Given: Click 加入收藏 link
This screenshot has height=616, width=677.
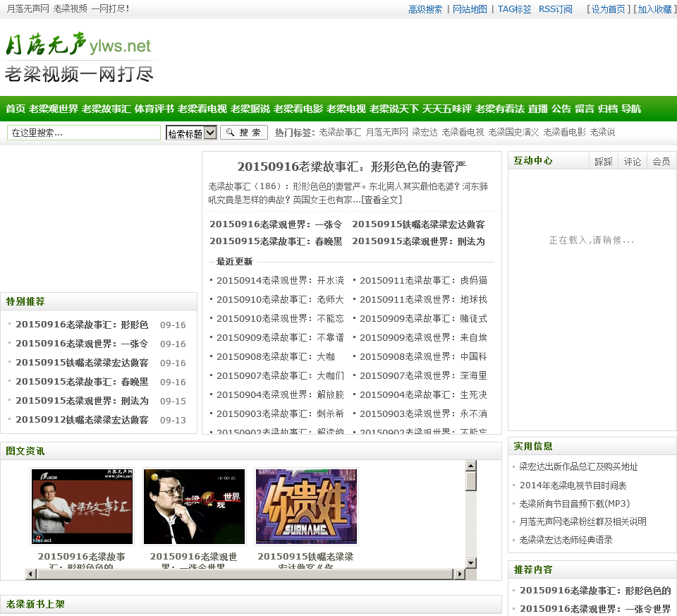Looking at the screenshot, I should tap(654, 9).
